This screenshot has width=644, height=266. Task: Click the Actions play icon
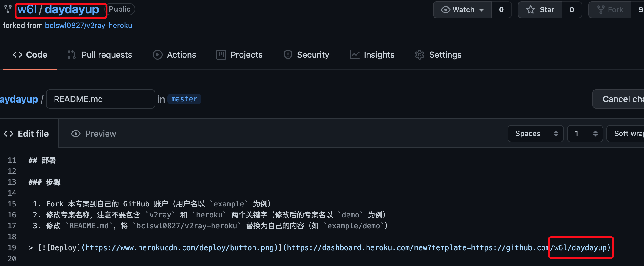click(157, 55)
